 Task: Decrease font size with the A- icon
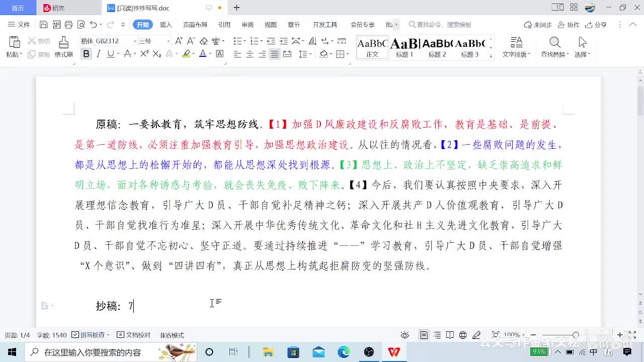[x=191, y=41]
